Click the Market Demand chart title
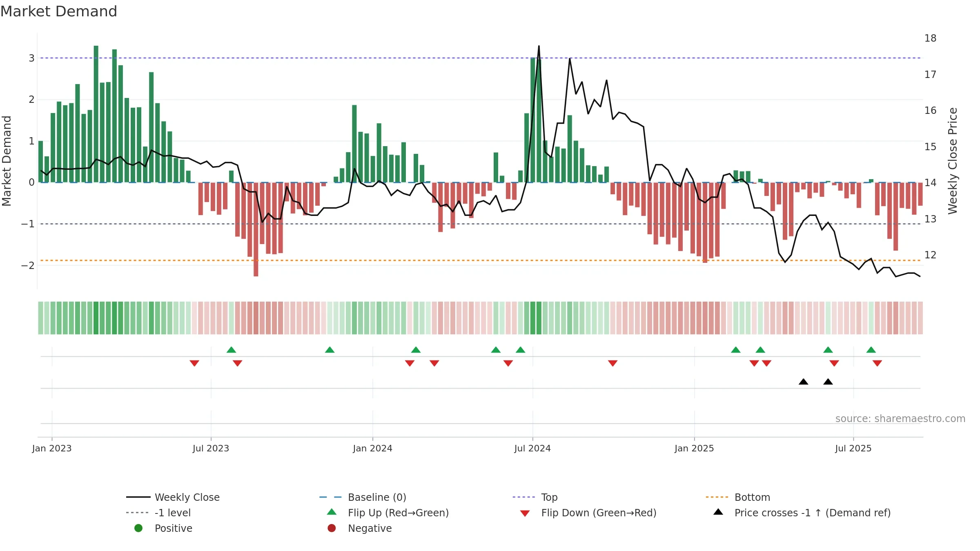Viewport: 980px width, 551px height. pos(59,11)
